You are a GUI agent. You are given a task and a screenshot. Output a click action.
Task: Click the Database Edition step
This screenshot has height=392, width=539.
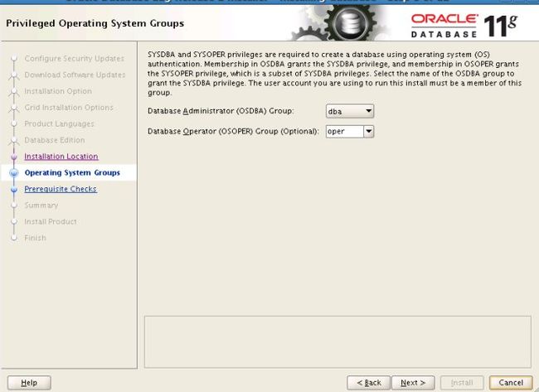click(54, 140)
